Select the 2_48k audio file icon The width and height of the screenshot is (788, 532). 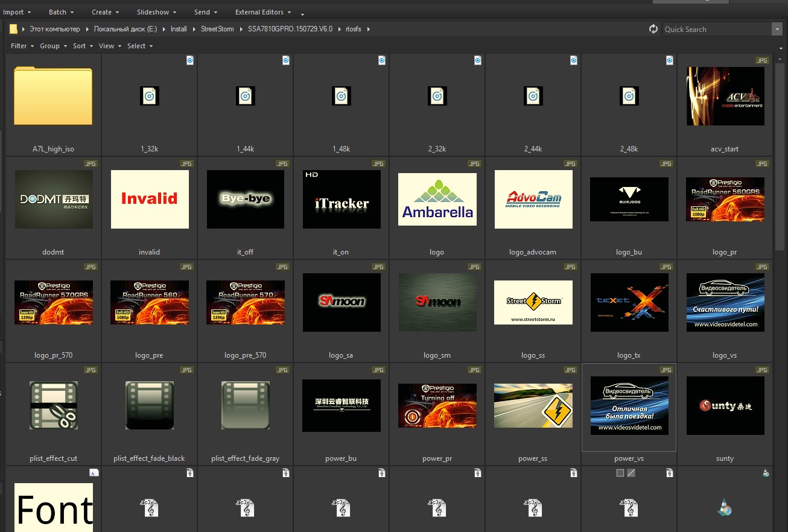(629, 96)
